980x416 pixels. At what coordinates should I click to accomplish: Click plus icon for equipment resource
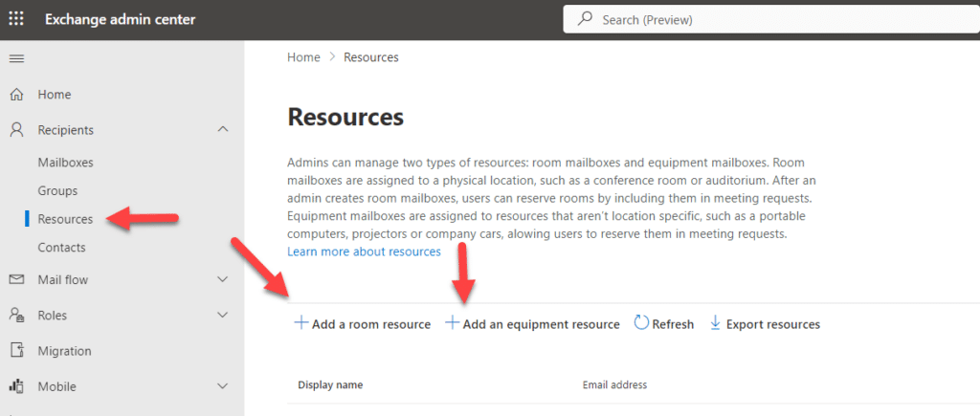(x=452, y=323)
